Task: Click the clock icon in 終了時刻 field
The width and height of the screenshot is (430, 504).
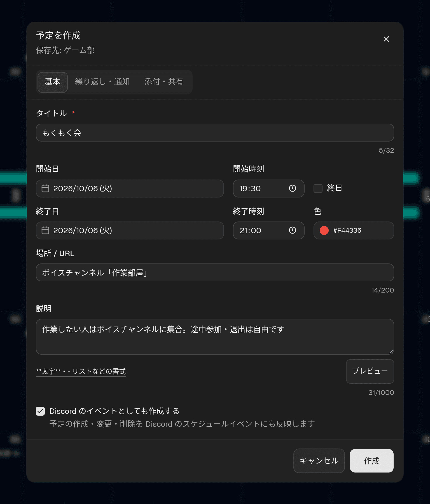Action: pos(292,230)
